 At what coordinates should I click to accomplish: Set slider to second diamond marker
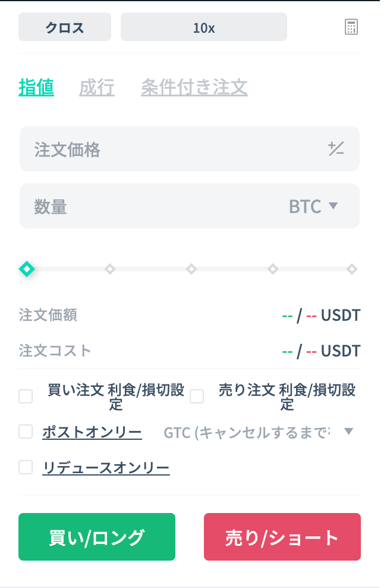point(110,269)
